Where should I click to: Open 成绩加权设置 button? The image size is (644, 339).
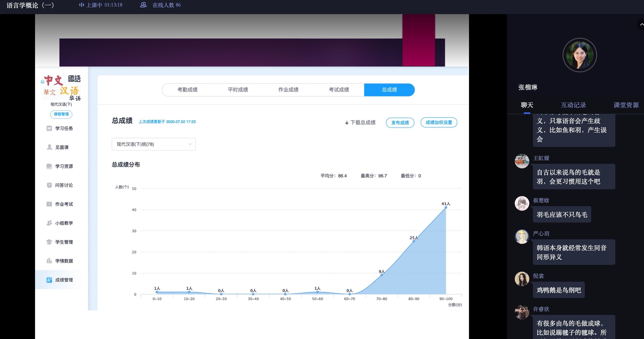pos(439,122)
